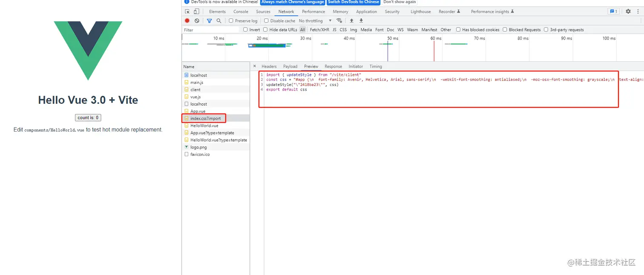Click the blue request bar in timeline overview
This screenshot has height=275, width=644.
[267, 45]
